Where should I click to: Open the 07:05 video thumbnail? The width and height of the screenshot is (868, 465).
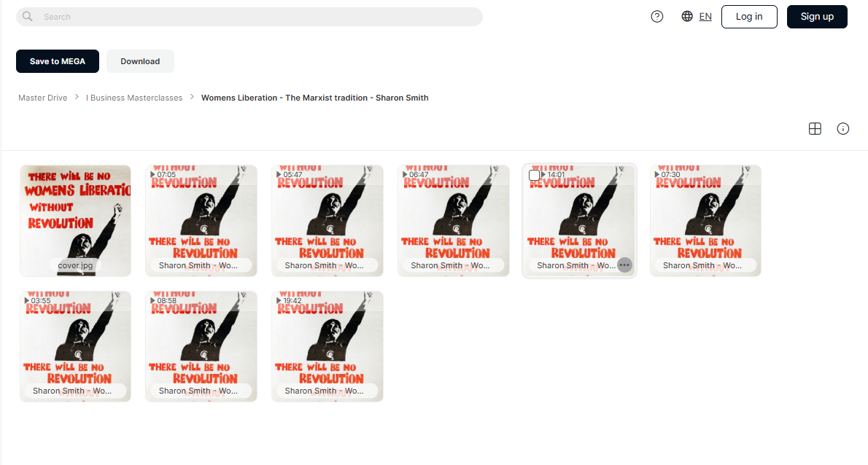coord(201,221)
